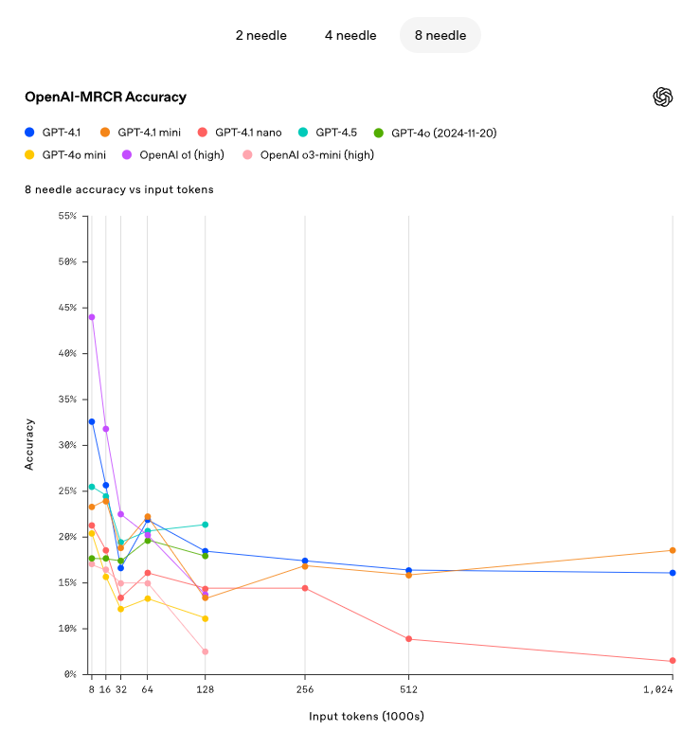The width and height of the screenshot is (700, 731).
Task: Click the 256 x-axis tick label
Action: [305, 689]
